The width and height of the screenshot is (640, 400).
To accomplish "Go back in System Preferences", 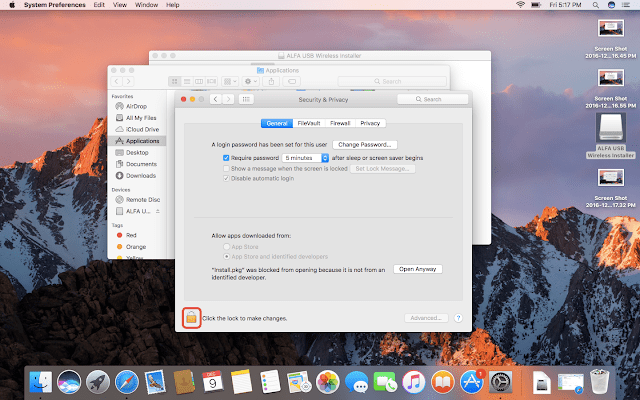I will [x=216, y=100].
